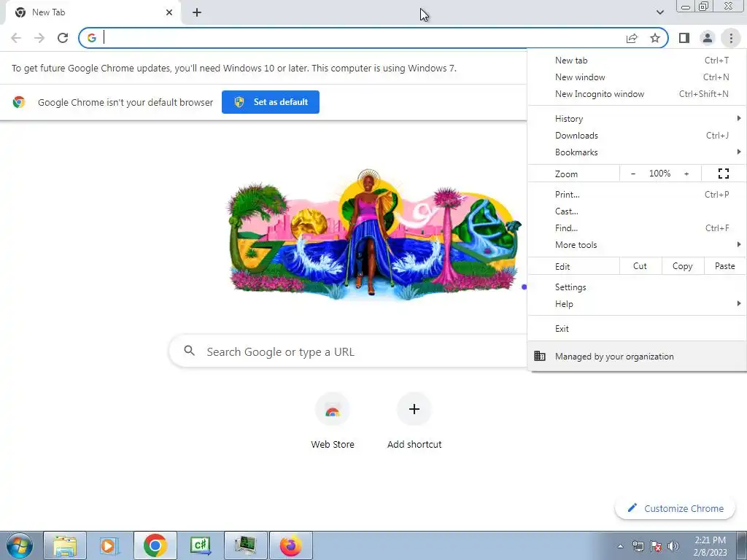This screenshot has height=560, width=747.
Task: Expand the History submenu
Action: (637, 119)
